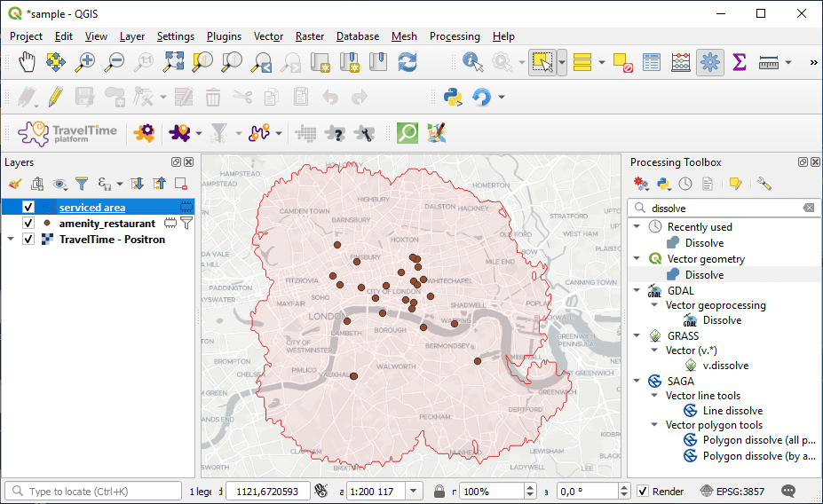This screenshot has width=823, height=504.
Task: Collapse the TravelTime - Positron layer group
Action: click(11, 240)
